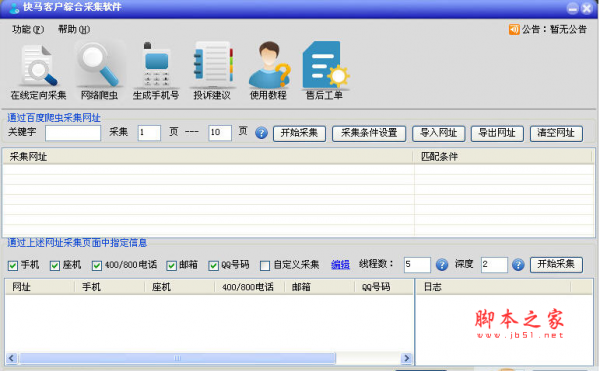This screenshot has height=371, width=600.
Task: Uncheck the 400/800电话 checkbox
Action: click(97, 265)
